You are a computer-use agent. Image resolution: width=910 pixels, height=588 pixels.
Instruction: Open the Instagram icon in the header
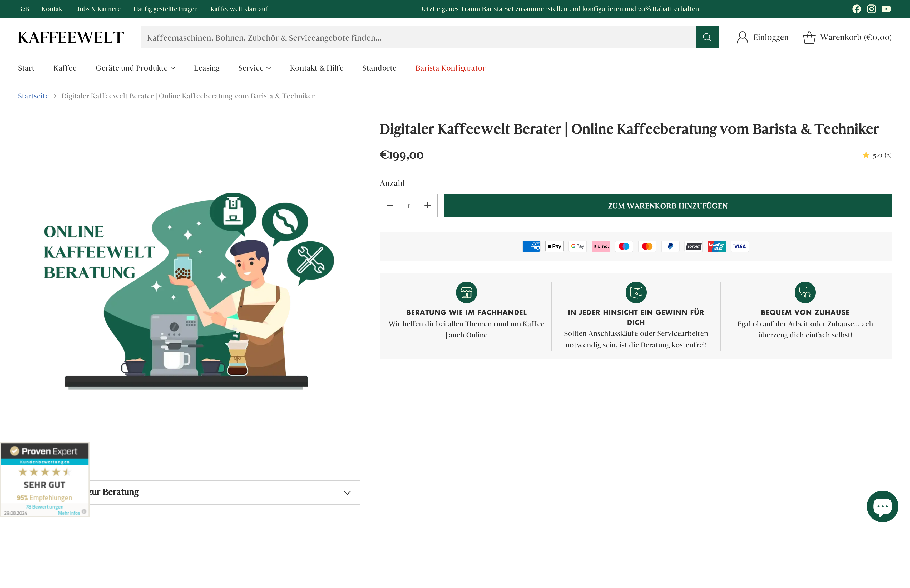pyautogui.click(x=872, y=9)
